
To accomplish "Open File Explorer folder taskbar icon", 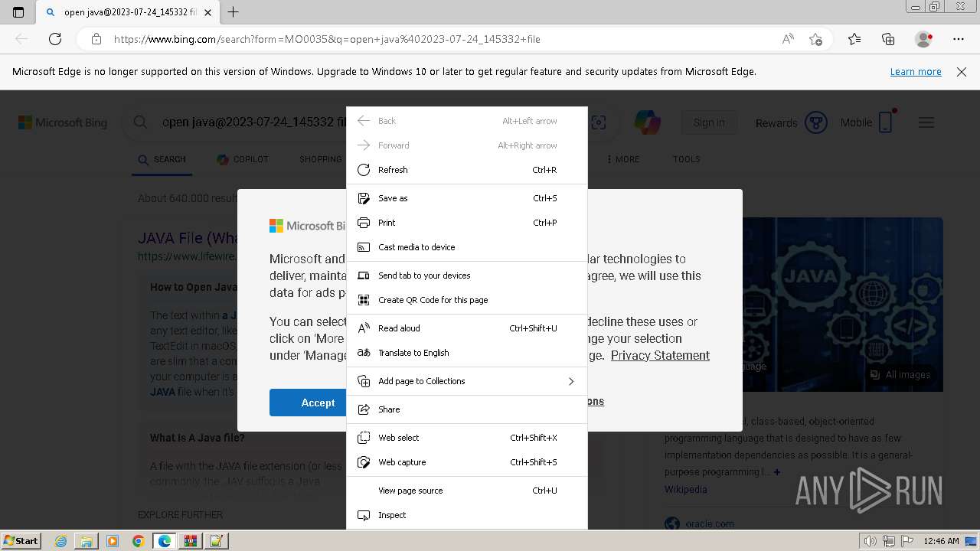I will 87,541.
